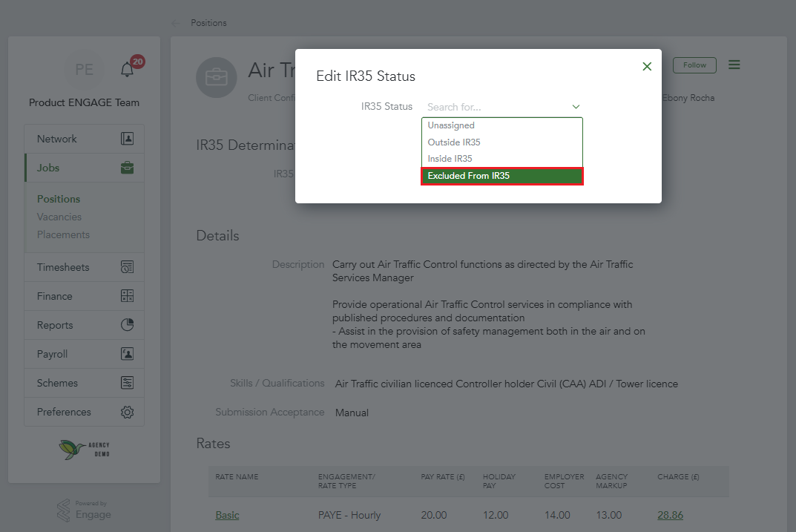Select Excluded From IR35 option

coord(502,176)
